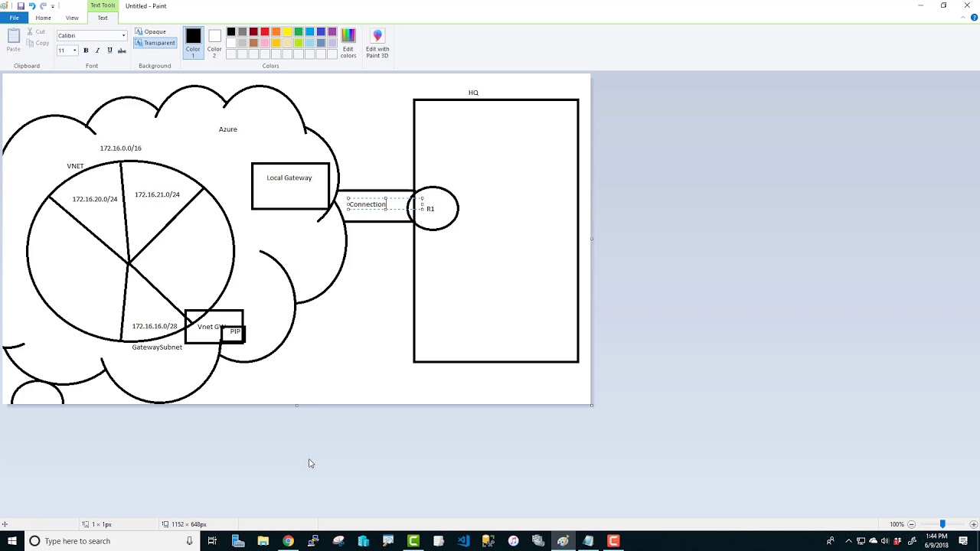Open iTunes from the taskbar
The height and width of the screenshot is (551, 980).
click(x=513, y=541)
